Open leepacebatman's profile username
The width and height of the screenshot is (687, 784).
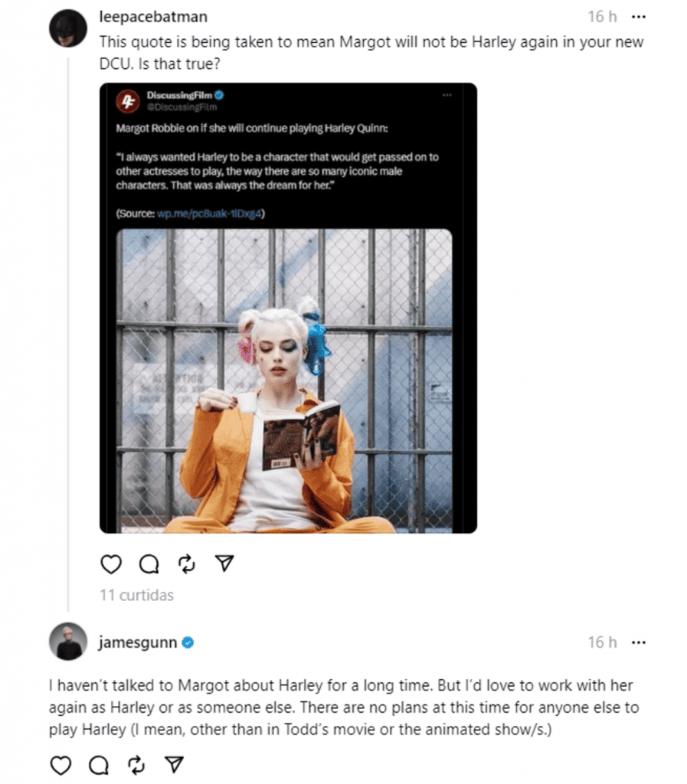[153, 17]
